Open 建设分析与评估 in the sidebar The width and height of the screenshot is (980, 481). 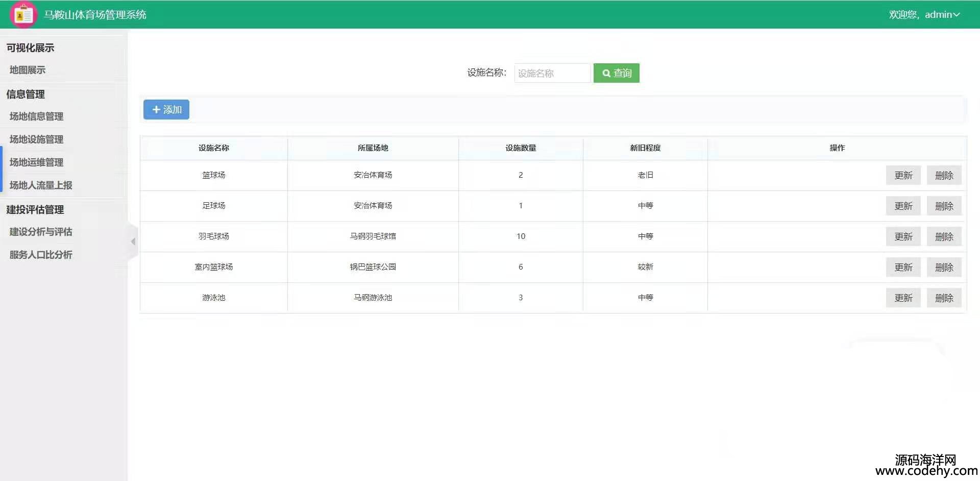click(41, 232)
